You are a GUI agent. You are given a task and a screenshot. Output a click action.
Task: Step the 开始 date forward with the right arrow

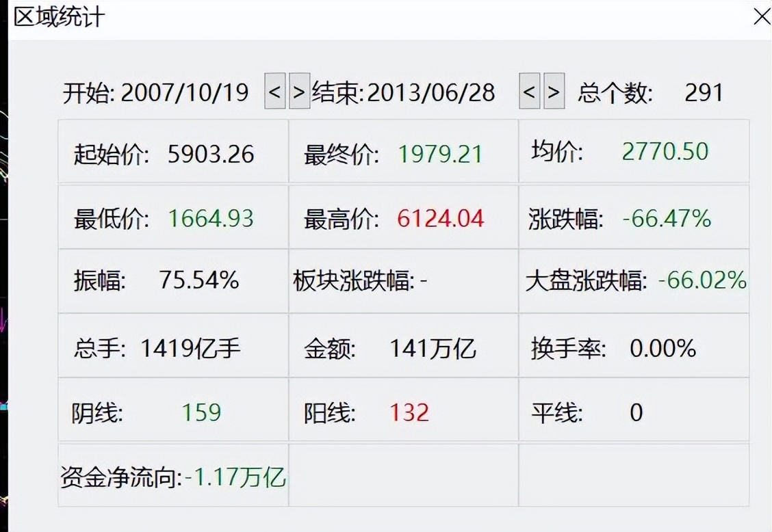(x=298, y=92)
